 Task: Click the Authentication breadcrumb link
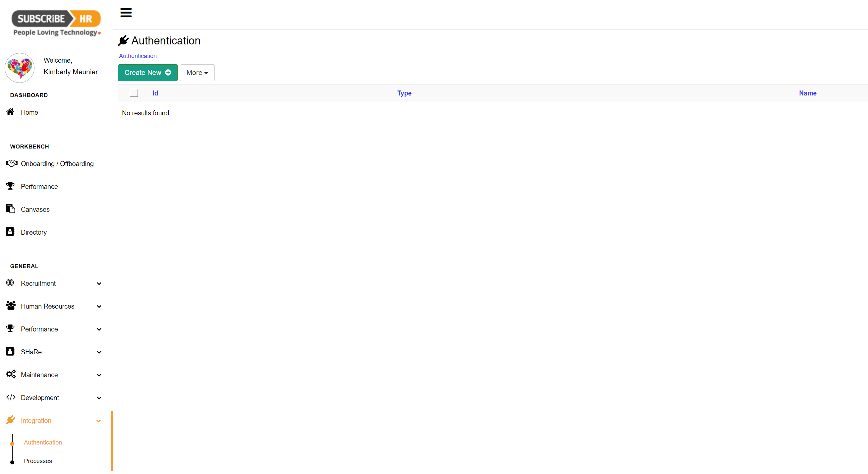[x=138, y=56]
